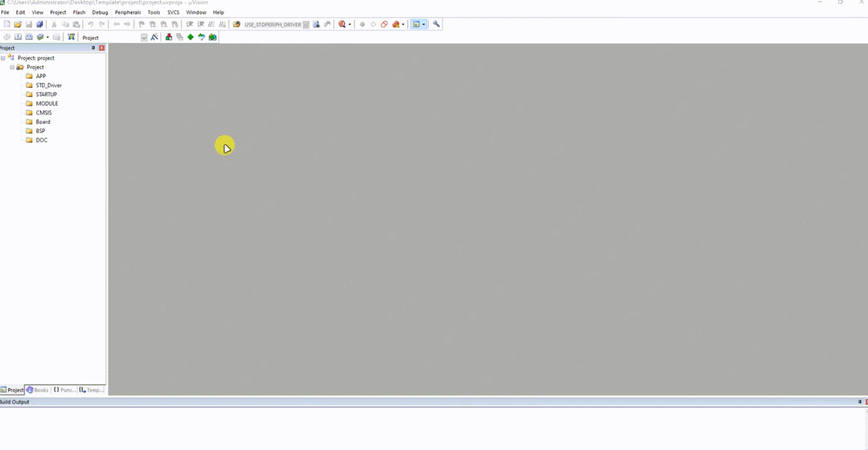Click disable all breakpoints icon
Viewport: 868px width, 450px height.
pyautogui.click(x=384, y=24)
